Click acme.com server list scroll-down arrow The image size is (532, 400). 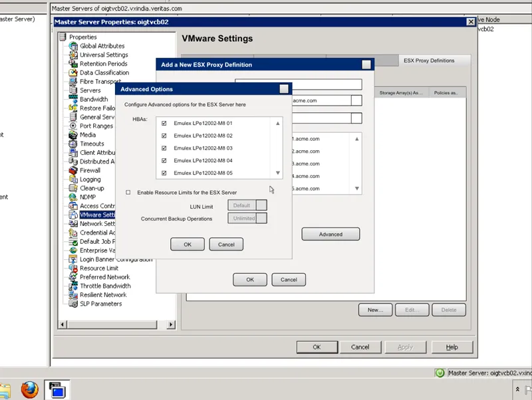[x=356, y=189]
